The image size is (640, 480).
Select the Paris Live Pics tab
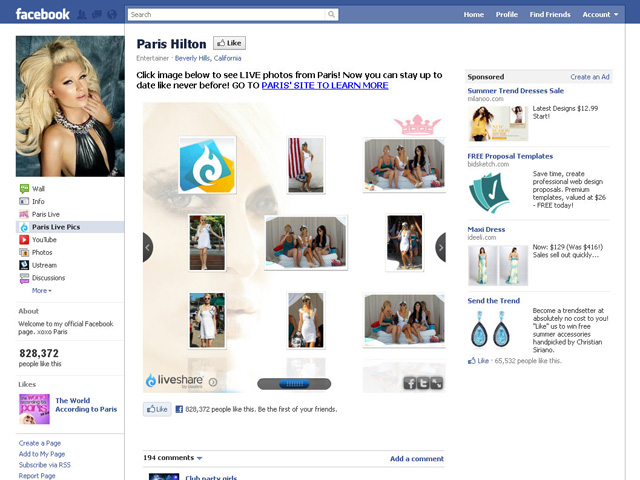click(x=70, y=227)
